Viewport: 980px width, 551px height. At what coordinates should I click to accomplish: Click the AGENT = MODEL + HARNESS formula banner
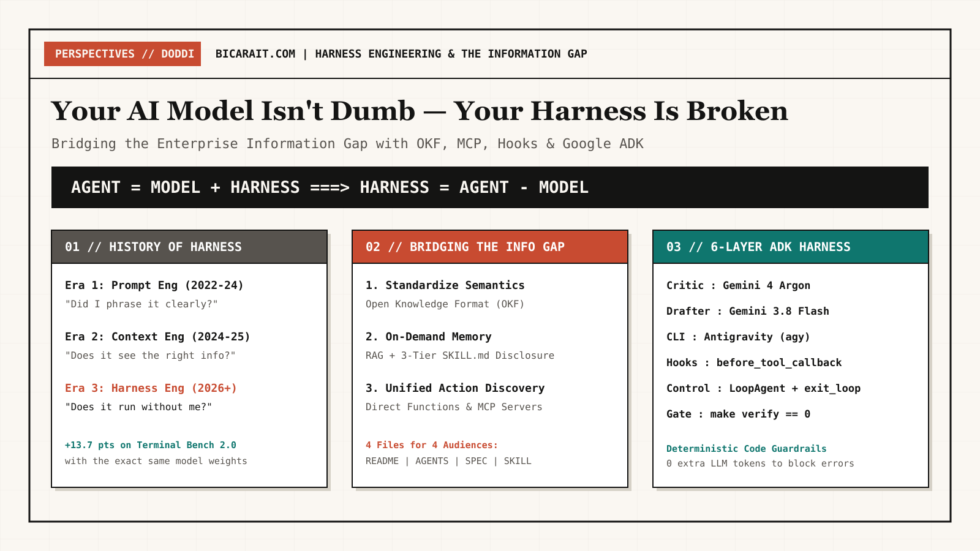click(x=490, y=187)
